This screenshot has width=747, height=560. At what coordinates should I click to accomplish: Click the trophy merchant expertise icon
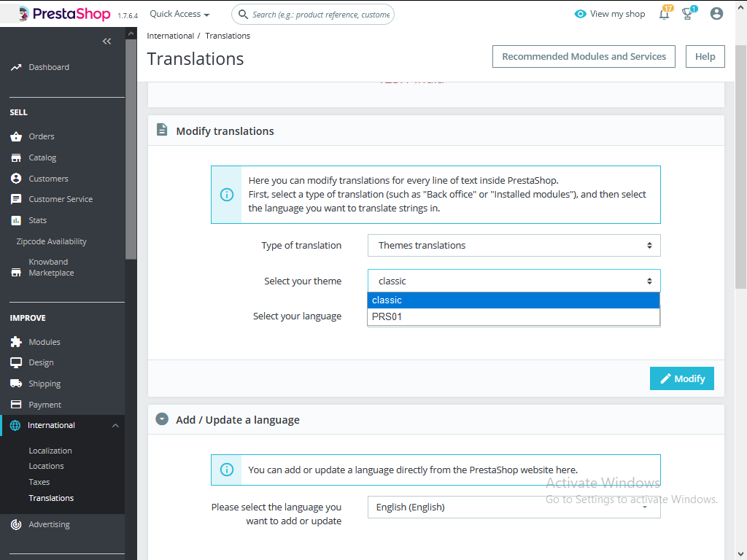point(687,14)
